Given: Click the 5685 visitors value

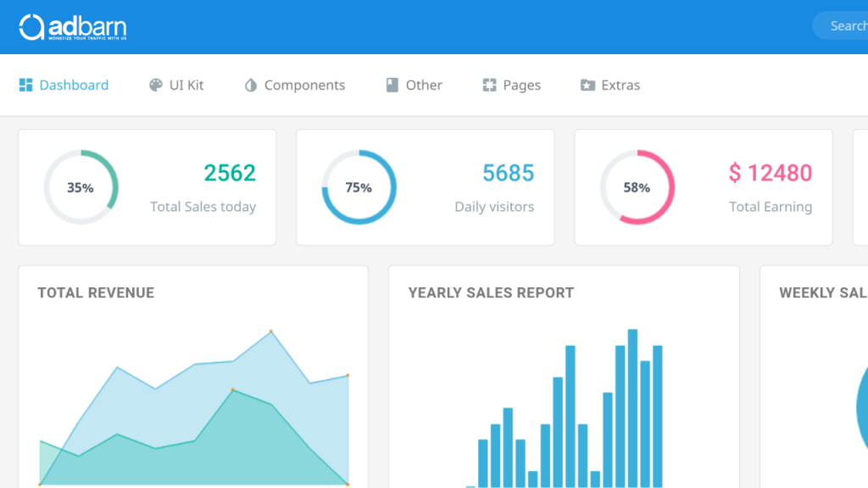Looking at the screenshot, I should (509, 173).
